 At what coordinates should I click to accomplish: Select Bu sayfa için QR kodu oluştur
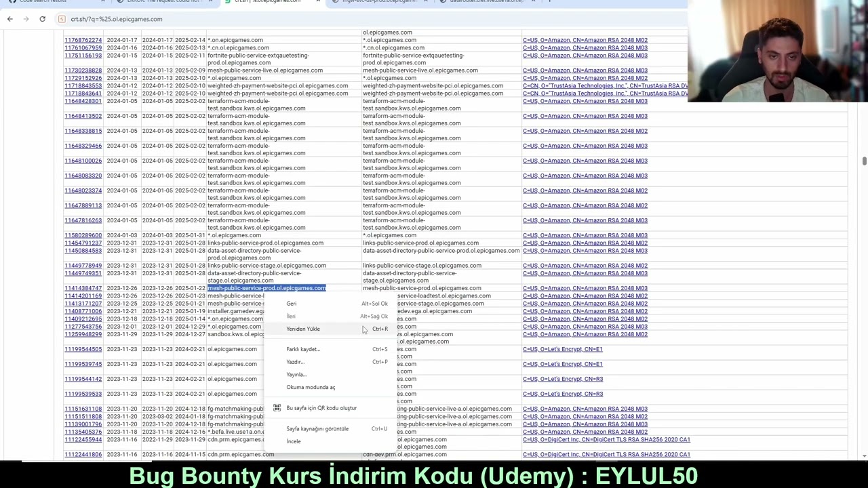321,408
